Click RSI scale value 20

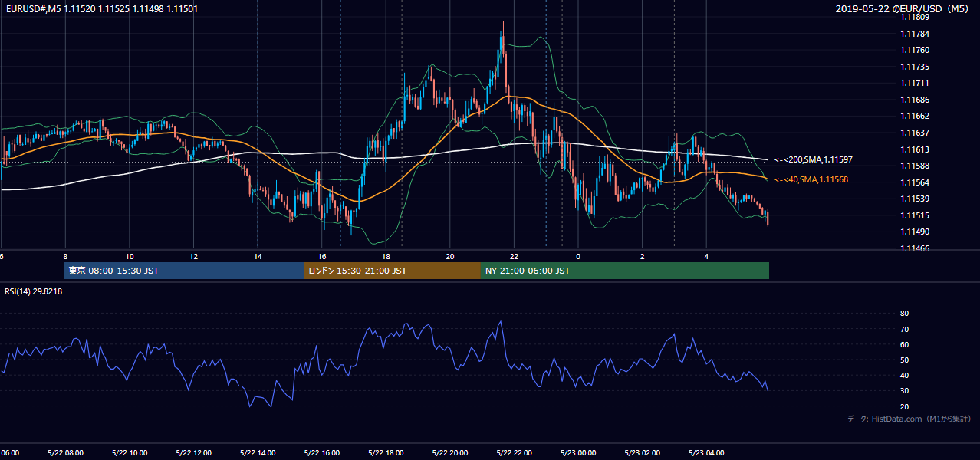pyautogui.click(x=904, y=406)
